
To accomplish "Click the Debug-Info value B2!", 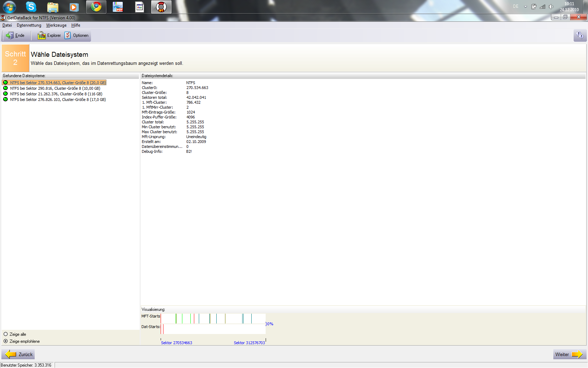I will [x=189, y=151].
